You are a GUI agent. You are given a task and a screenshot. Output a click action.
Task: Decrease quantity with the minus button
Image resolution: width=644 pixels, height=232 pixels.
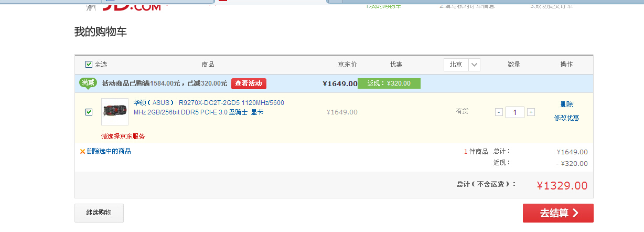point(499,112)
